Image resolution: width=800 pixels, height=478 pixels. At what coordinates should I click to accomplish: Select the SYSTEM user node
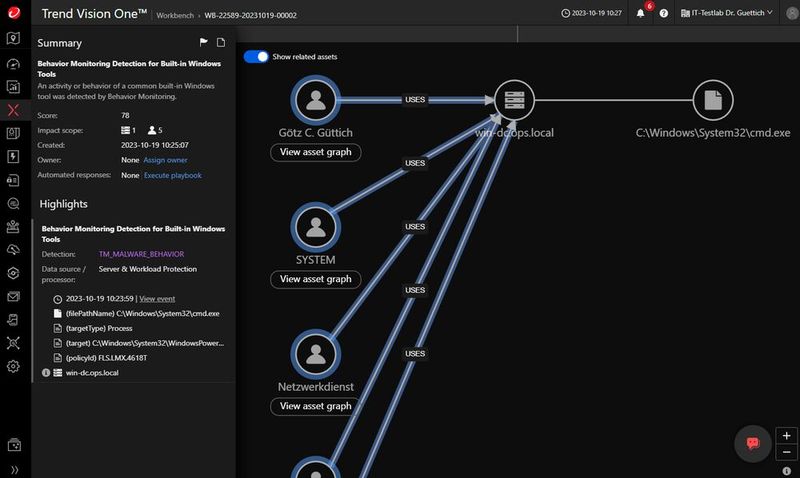point(315,227)
